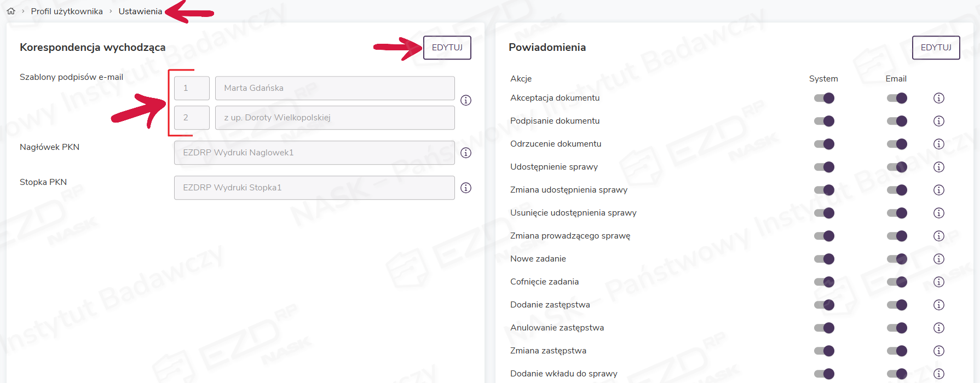
Task: Click info icon next to Nagłówek PKN
Action: coord(466,153)
